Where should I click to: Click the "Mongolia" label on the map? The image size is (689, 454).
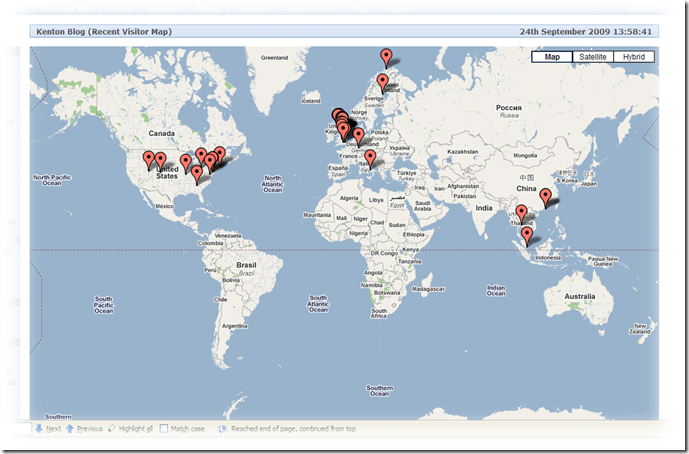525,156
